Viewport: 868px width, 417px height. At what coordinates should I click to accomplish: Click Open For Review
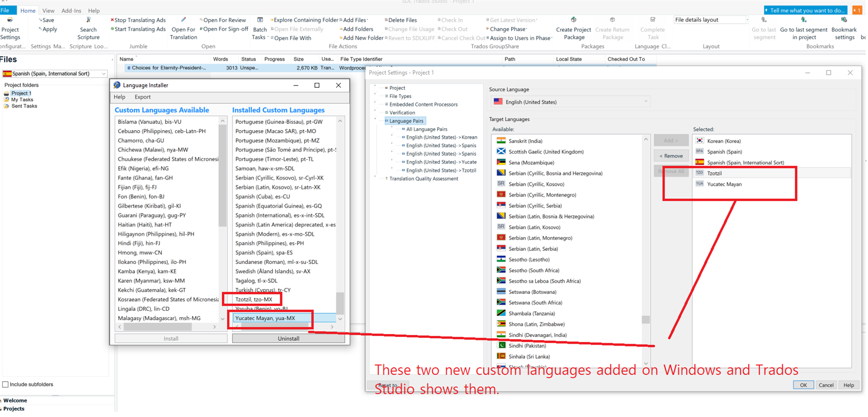coord(223,20)
